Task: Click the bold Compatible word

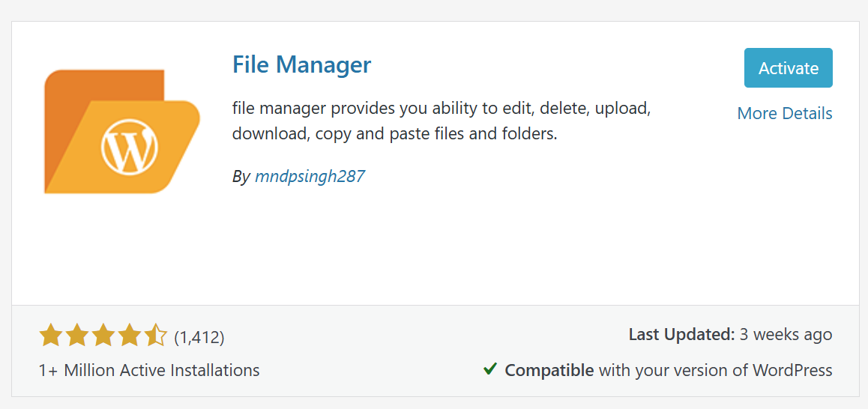Action: click(x=549, y=370)
